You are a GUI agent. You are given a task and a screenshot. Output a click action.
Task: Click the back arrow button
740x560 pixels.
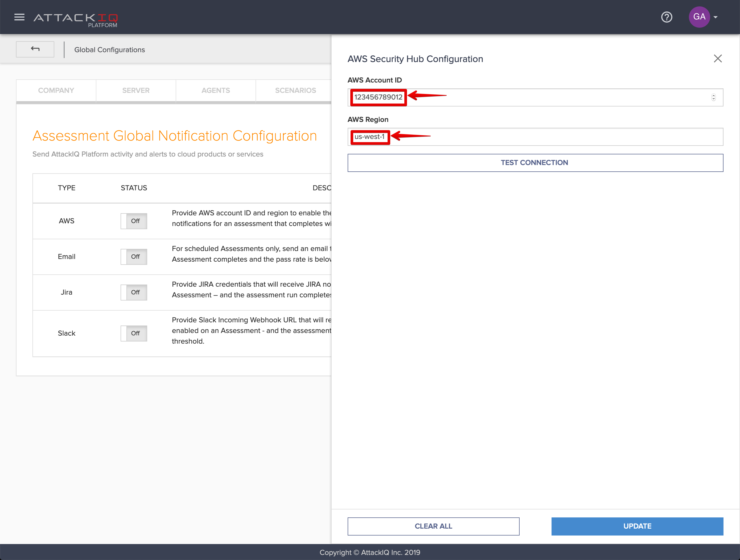tap(35, 49)
